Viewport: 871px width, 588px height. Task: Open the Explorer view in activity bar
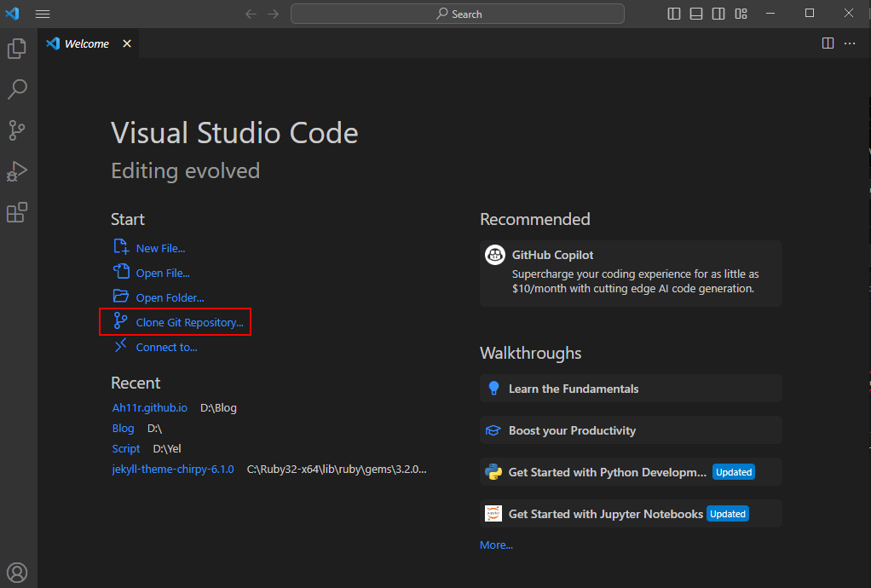coord(17,49)
